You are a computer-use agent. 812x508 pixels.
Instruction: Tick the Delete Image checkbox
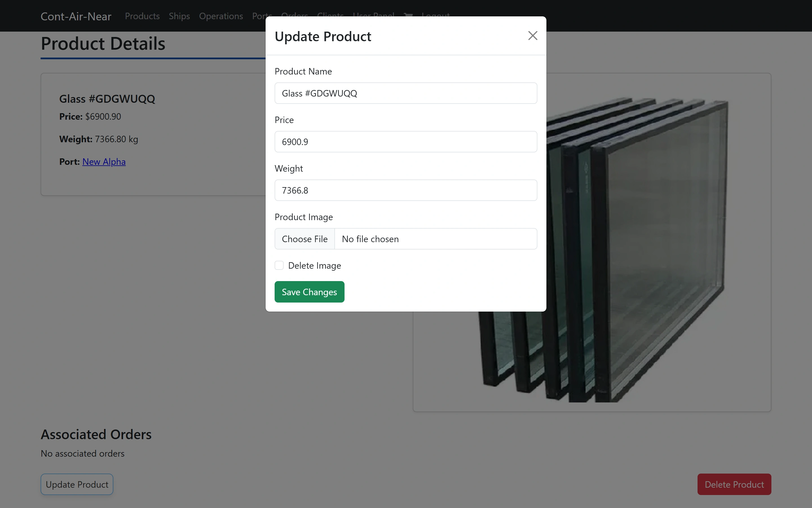click(279, 265)
